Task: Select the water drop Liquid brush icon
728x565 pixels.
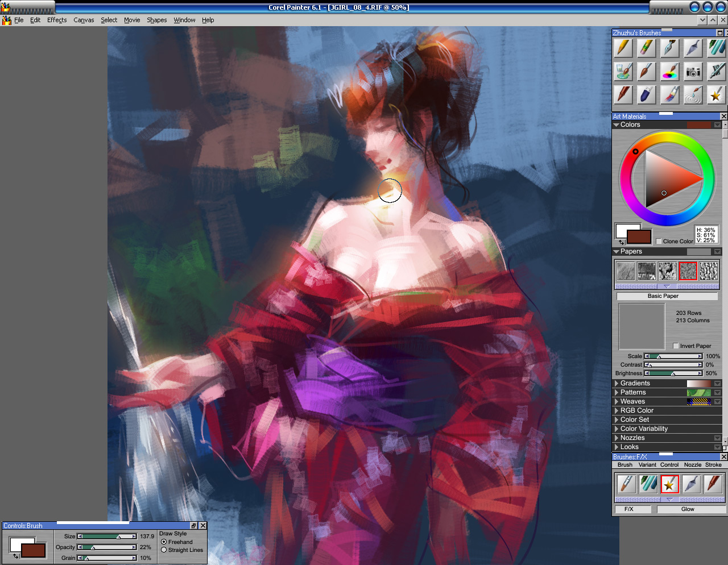Action: point(693,94)
